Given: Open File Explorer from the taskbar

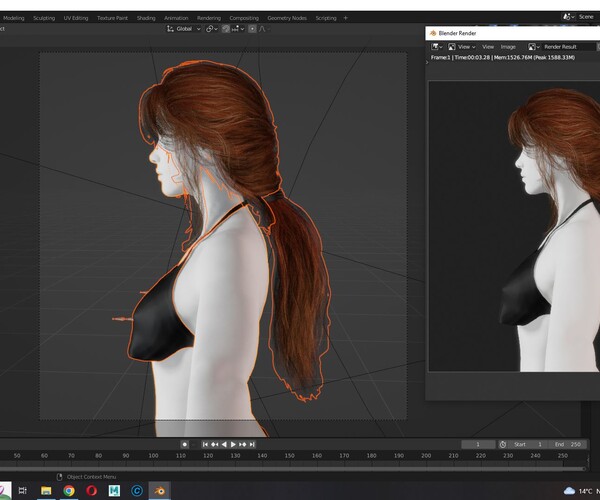Looking at the screenshot, I should [x=46, y=490].
